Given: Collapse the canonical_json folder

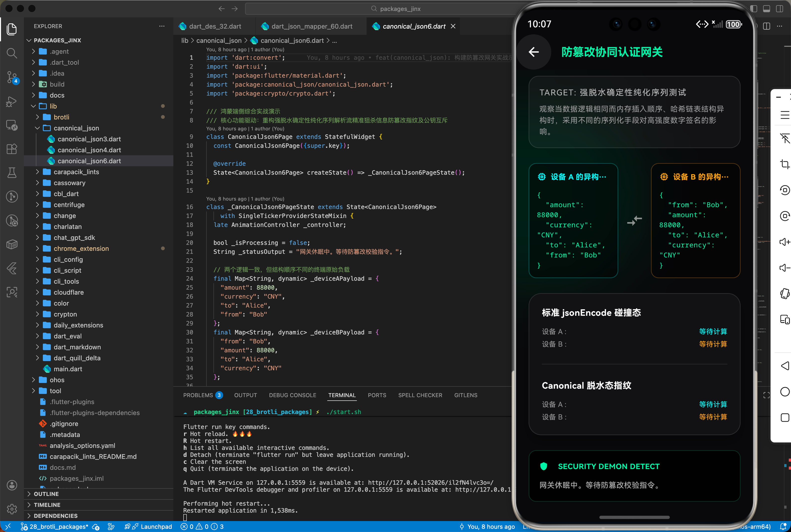Looking at the screenshot, I should (x=76, y=128).
